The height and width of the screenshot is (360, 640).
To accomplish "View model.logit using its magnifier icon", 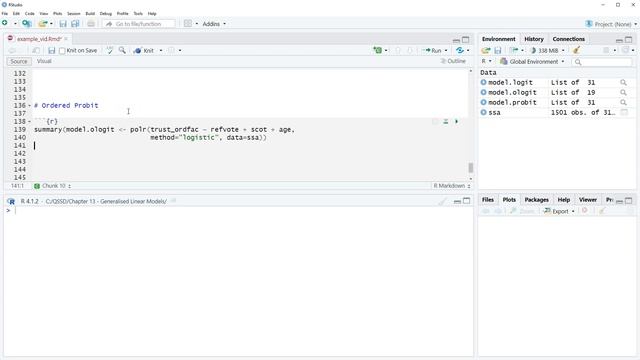I will click(x=623, y=82).
